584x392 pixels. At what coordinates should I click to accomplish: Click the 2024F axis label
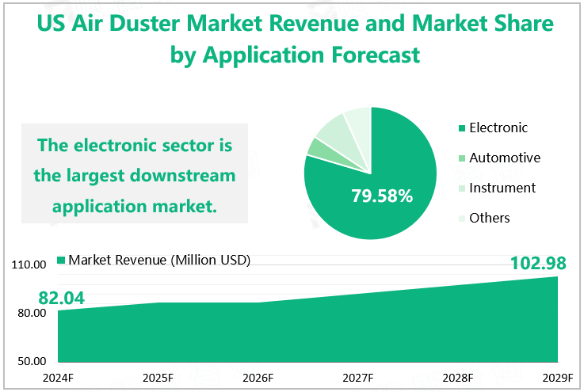point(58,378)
